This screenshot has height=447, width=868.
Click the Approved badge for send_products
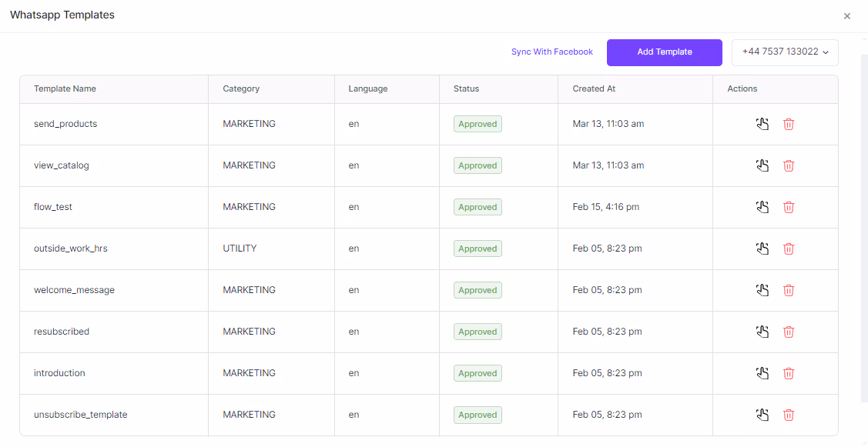pyautogui.click(x=478, y=124)
